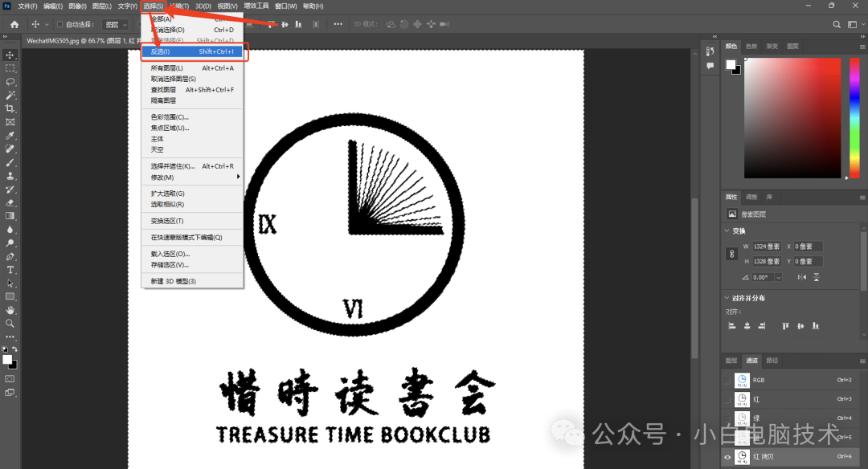
Task: Enable the 自动选择 checkbox
Action: click(x=59, y=24)
